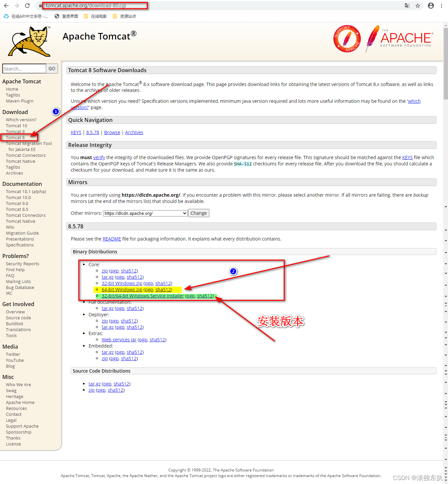Open Tomcat 8.5 documentation link

(17, 209)
